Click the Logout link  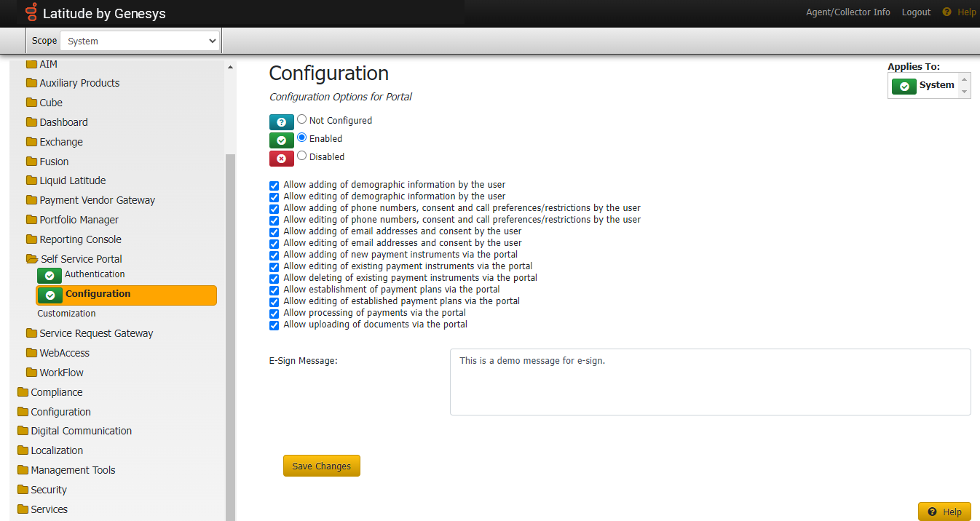click(x=916, y=12)
